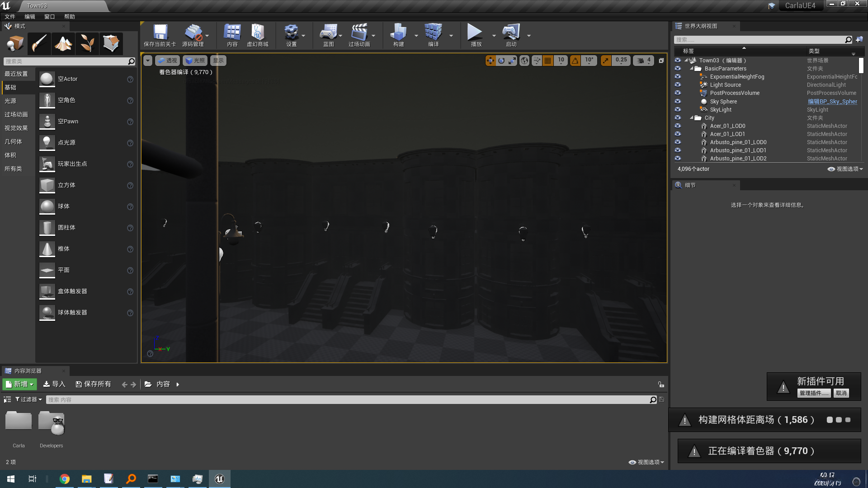Viewport: 868px width, 488px height.
Task: Open the Edit menu
Action: (x=30, y=17)
